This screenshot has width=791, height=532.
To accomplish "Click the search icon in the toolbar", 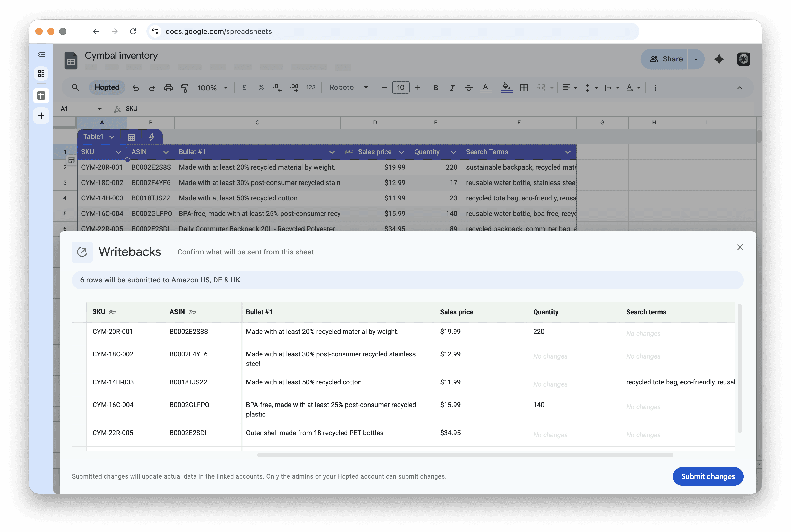I will [x=75, y=87].
